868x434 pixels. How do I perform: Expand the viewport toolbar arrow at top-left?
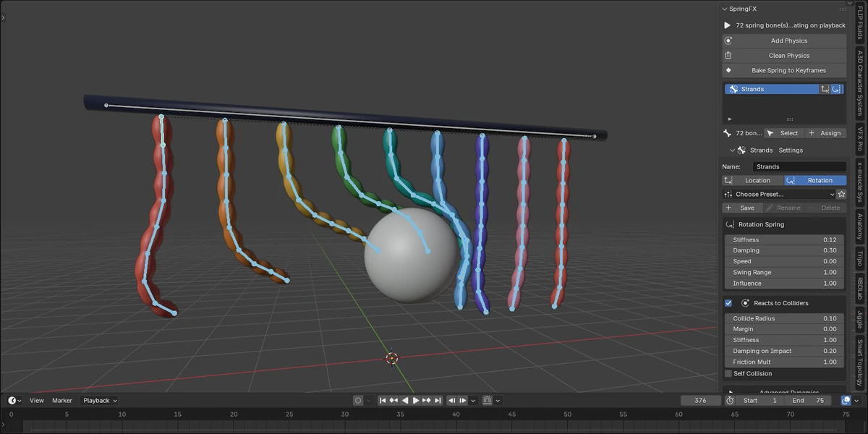tap(3, 16)
